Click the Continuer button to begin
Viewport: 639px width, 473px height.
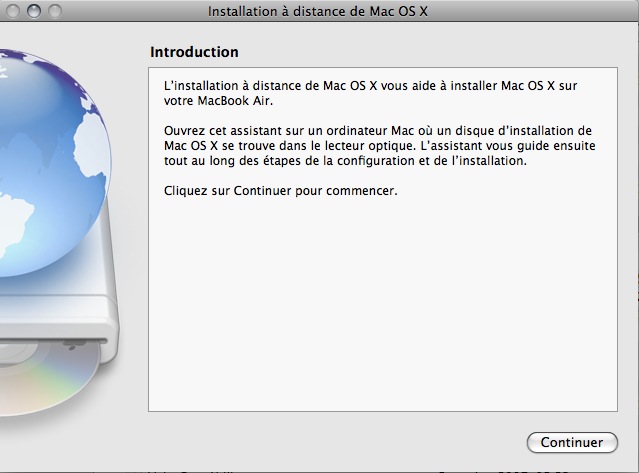click(x=572, y=442)
